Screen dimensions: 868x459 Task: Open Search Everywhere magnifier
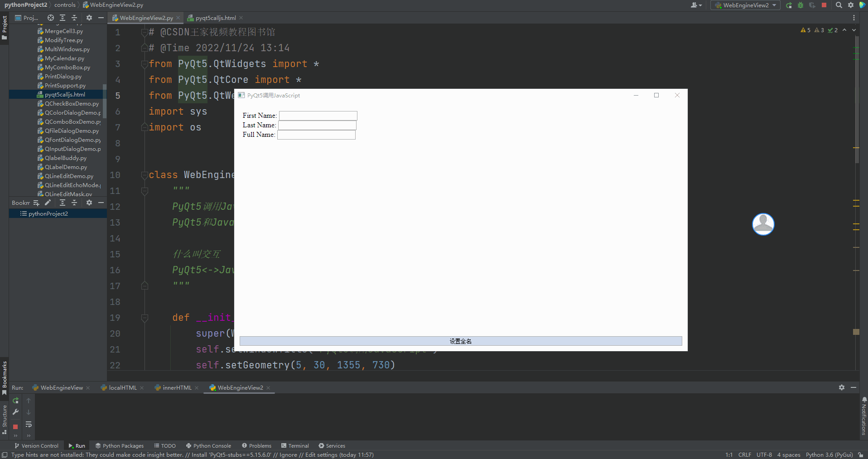click(839, 5)
